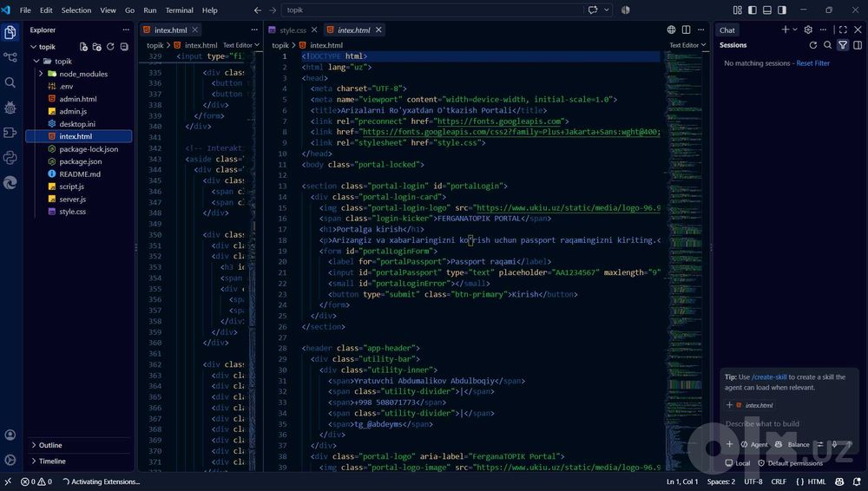Open the Explorer view in activity bar
This screenshot has width=868, height=491.
coord(10,33)
